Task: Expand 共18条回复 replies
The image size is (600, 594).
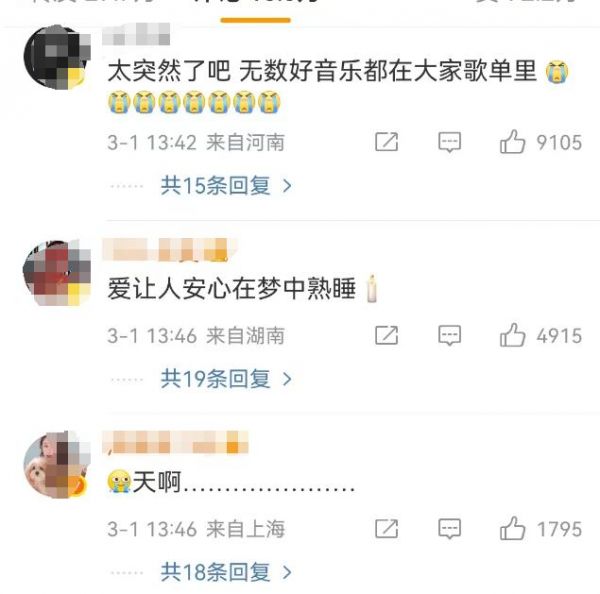Action: click(226, 572)
